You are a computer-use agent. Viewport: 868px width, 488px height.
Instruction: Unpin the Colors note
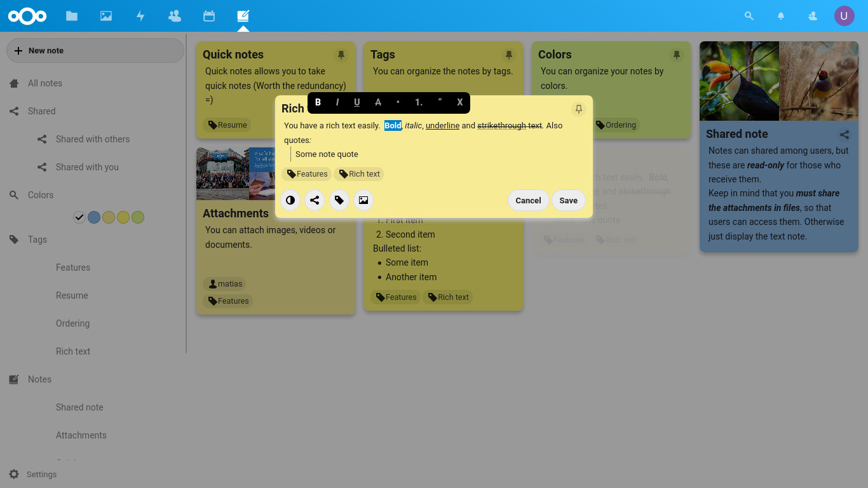[677, 55]
